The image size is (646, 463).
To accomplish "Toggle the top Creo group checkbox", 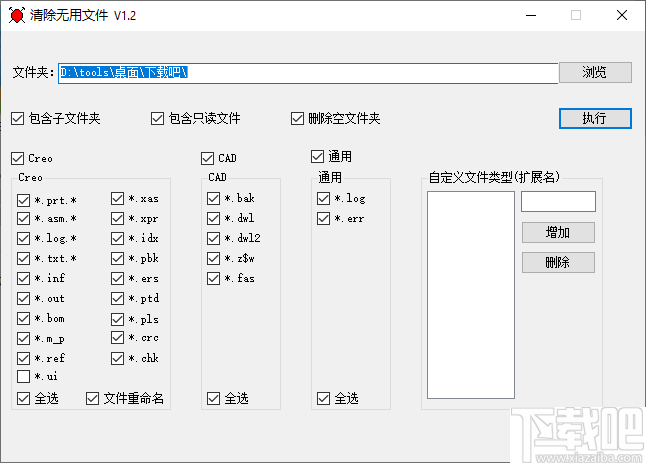I will [x=17, y=159].
